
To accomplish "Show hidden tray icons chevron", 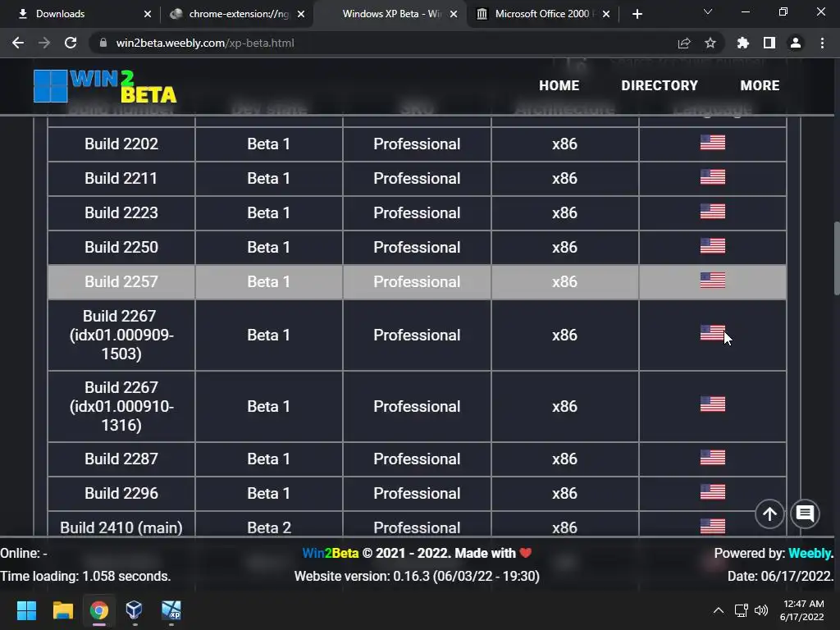I will click(x=719, y=610).
